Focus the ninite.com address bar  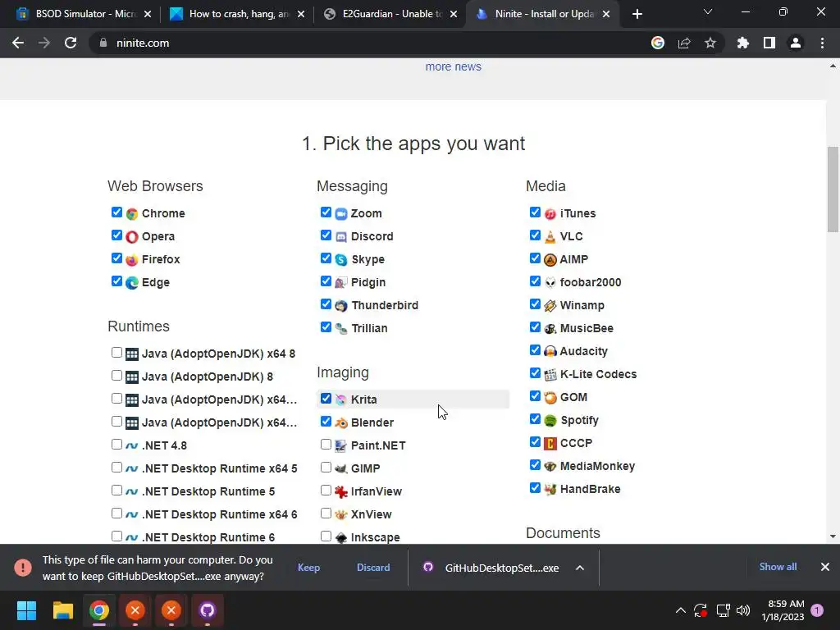(x=370, y=43)
